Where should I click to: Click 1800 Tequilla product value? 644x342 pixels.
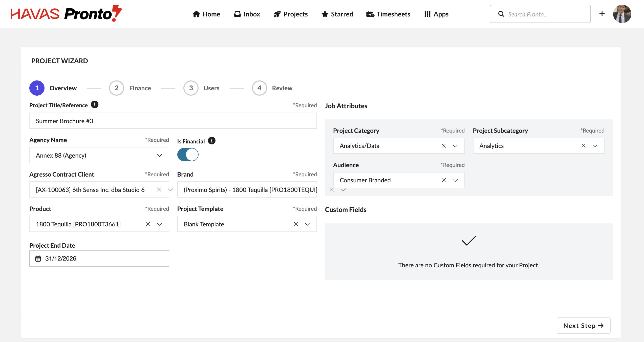pos(78,224)
